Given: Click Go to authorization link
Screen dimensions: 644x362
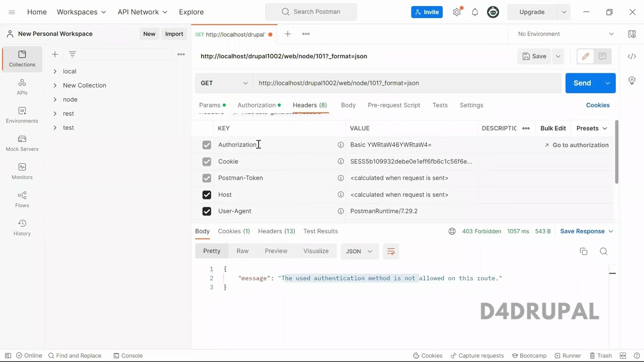Looking at the screenshot, I should point(577,145).
